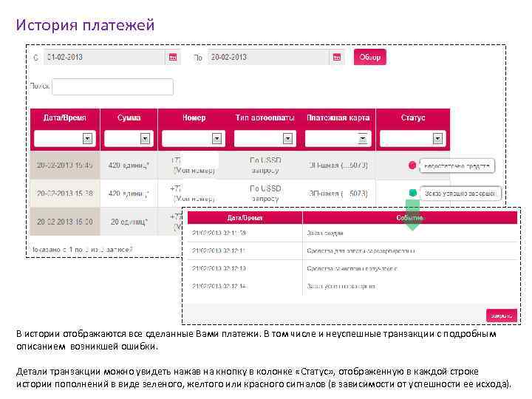
Task: Focus the Поиск search field
Action: point(112,87)
